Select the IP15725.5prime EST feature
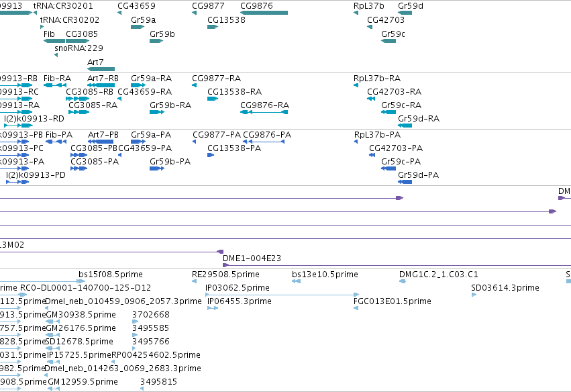The width and height of the screenshot is (571, 392). (54, 362)
